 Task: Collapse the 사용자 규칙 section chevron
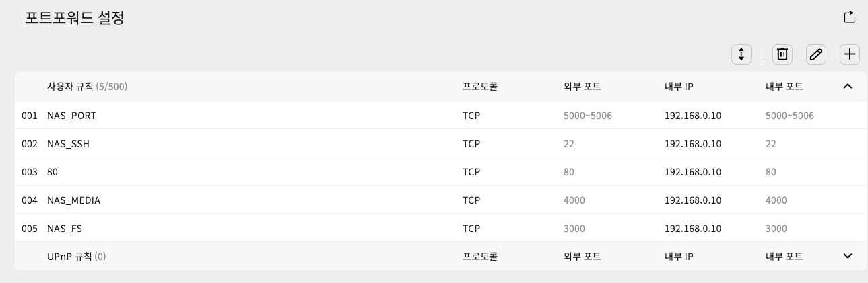click(848, 86)
